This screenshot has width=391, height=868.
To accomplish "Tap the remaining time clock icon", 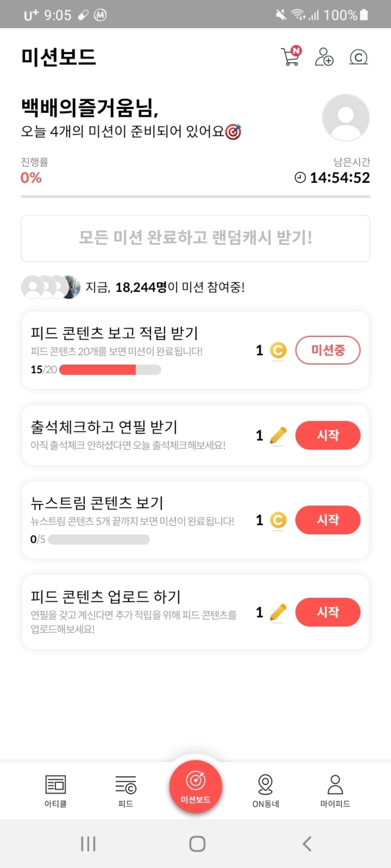I will tap(300, 177).
